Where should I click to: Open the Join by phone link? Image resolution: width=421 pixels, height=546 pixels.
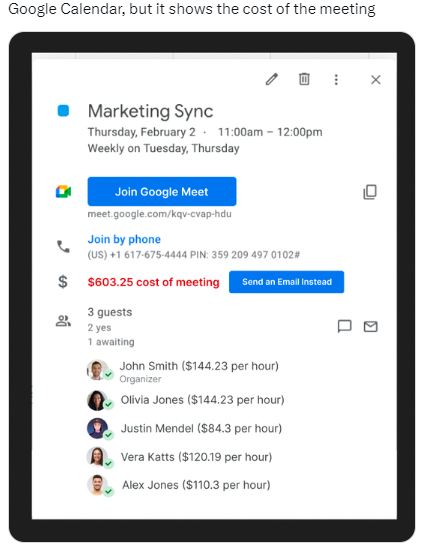(124, 240)
